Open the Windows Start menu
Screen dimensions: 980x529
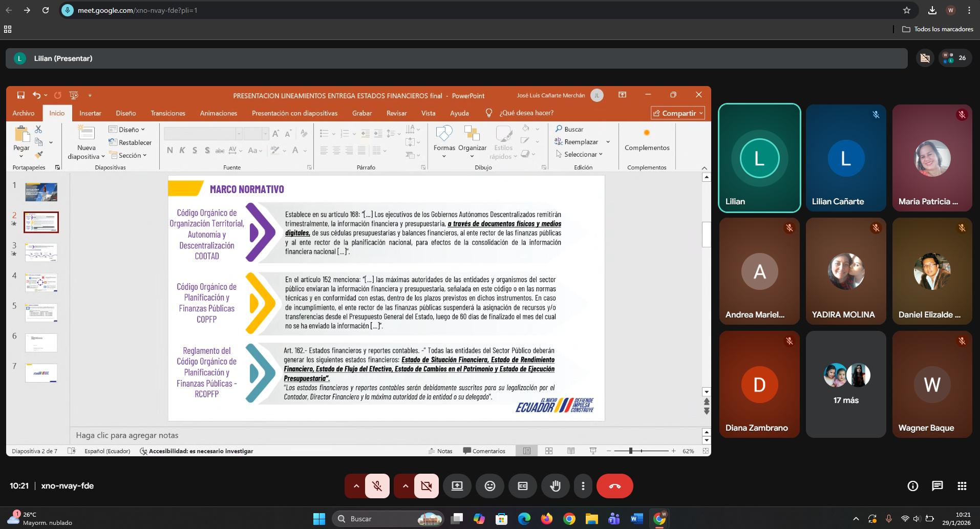click(319, 519)
